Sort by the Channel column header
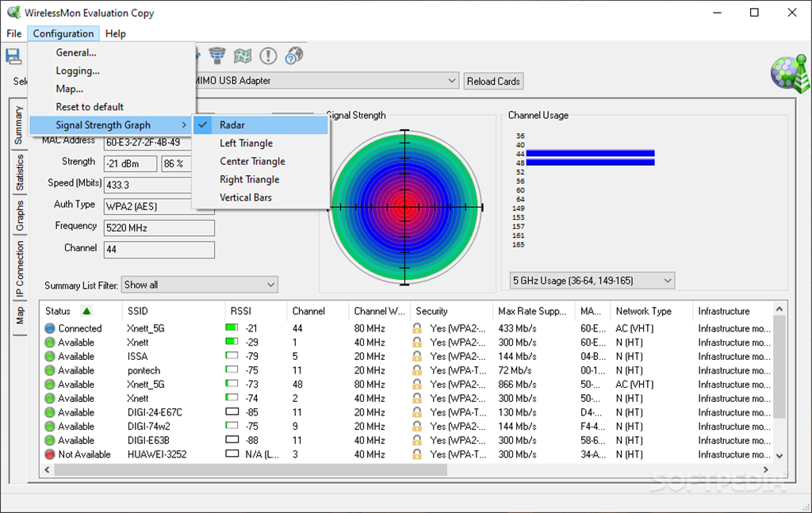The width and height of the screenshot is (812, 513). (x=317, y=311)
